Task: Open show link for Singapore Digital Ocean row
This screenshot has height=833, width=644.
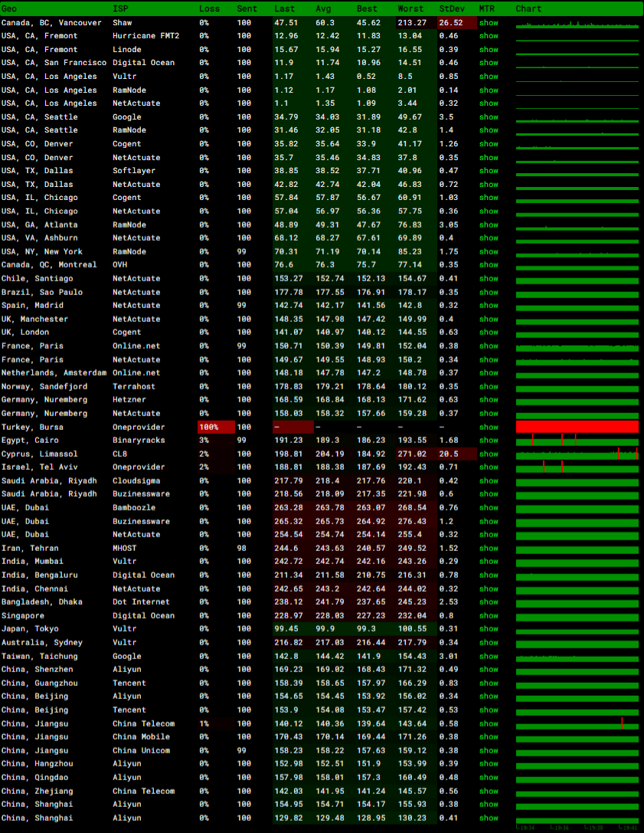Action: (488, 615)
